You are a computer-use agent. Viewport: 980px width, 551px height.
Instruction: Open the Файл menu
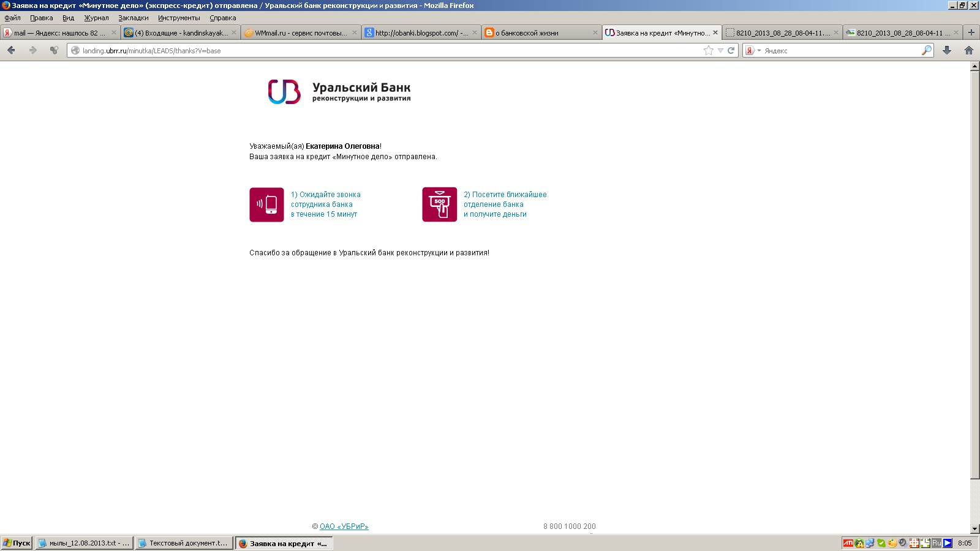tap(13, 18)
